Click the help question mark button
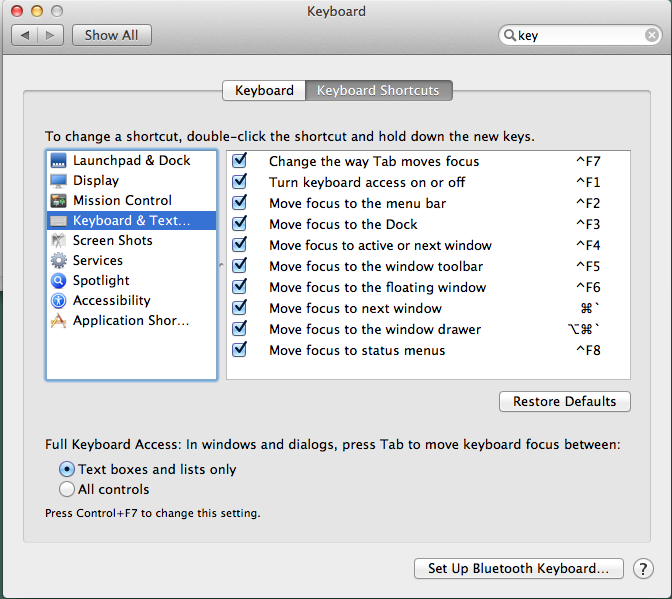The image size is (672, 599). [643, 568]
